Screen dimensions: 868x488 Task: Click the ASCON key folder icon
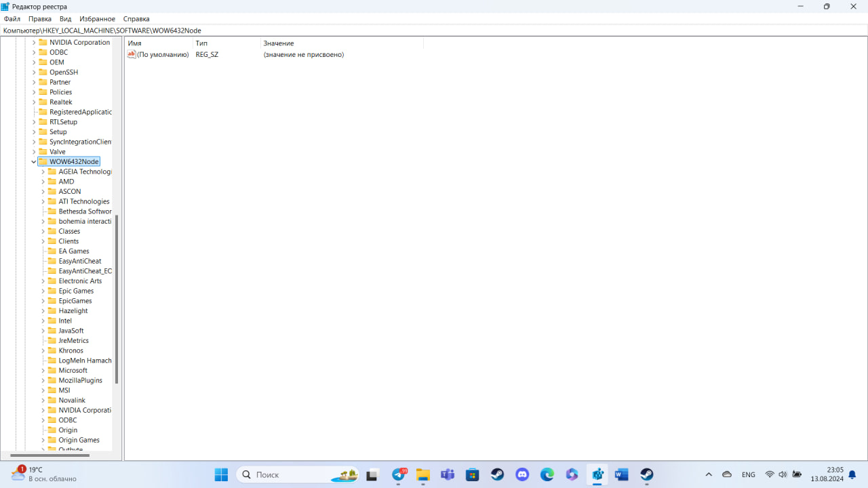[52, 192]
